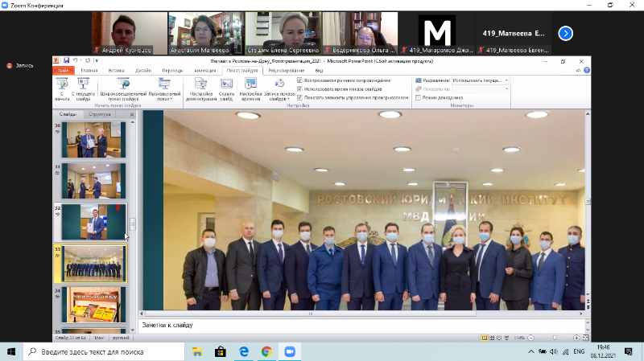Select Андрей Кузнецов video tile in Zoom
Image resolution: width=644 pixels, height=361 pixels.
pos(130,33)
